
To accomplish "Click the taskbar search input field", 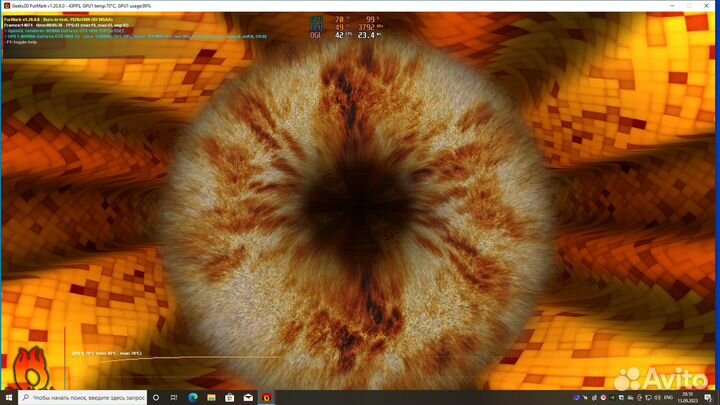I will pos(83,398).
